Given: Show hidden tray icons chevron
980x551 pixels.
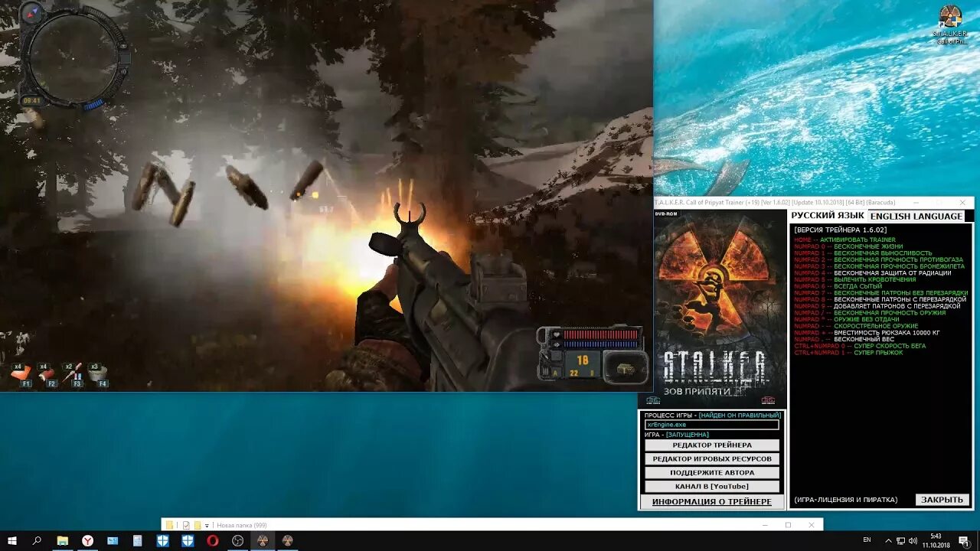Looking at the screenshot, I should click(888, 540).
